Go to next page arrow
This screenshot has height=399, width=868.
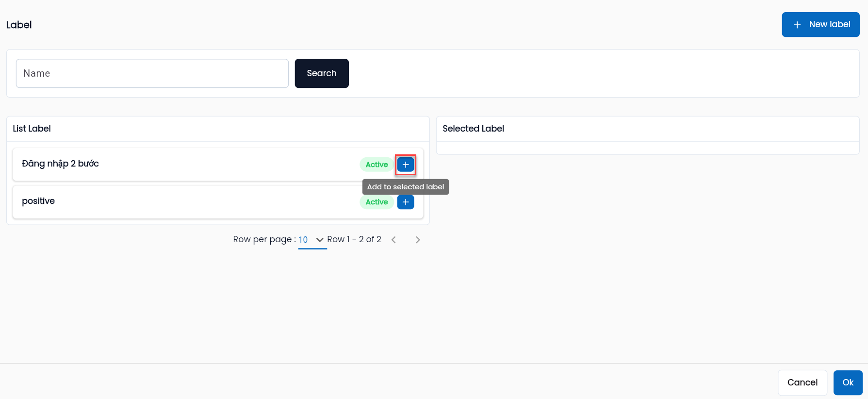[x=418, y=240]
